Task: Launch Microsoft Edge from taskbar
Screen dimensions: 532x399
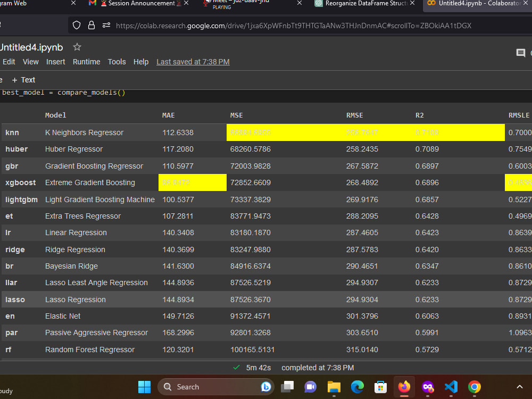Action: point(358,387)
